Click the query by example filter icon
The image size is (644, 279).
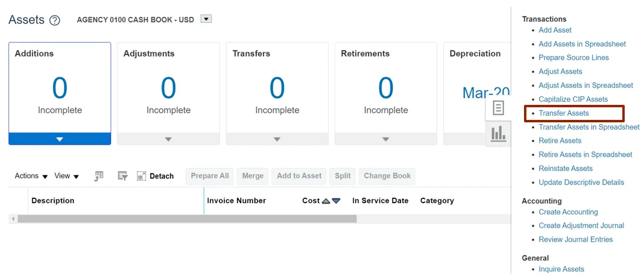(x=122, y=176)
